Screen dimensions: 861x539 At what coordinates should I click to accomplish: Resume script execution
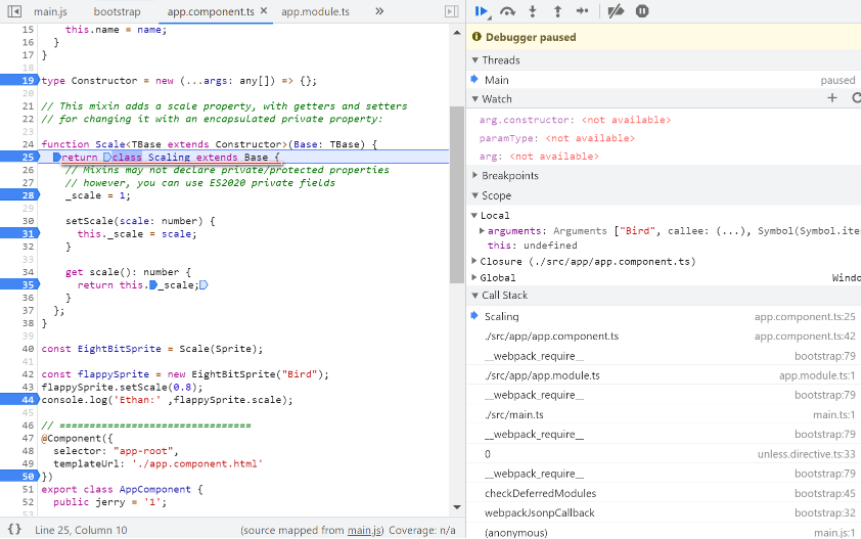[482, 11]
